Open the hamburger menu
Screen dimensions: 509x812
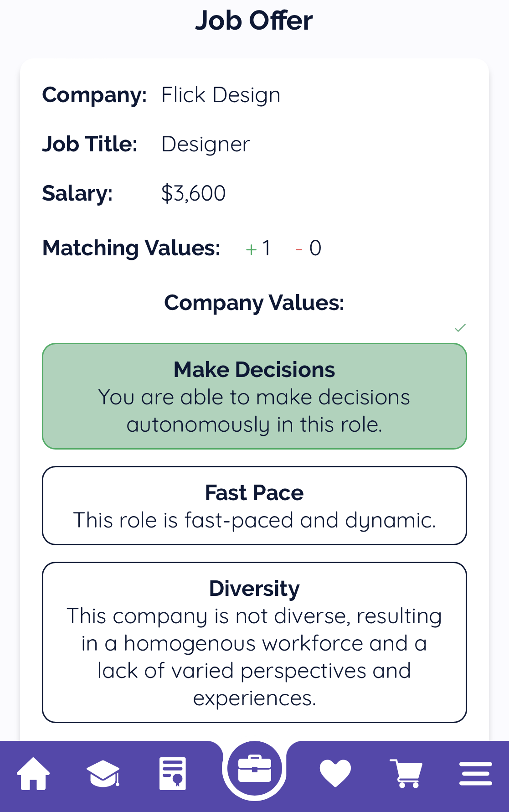[x=475, y=773]
